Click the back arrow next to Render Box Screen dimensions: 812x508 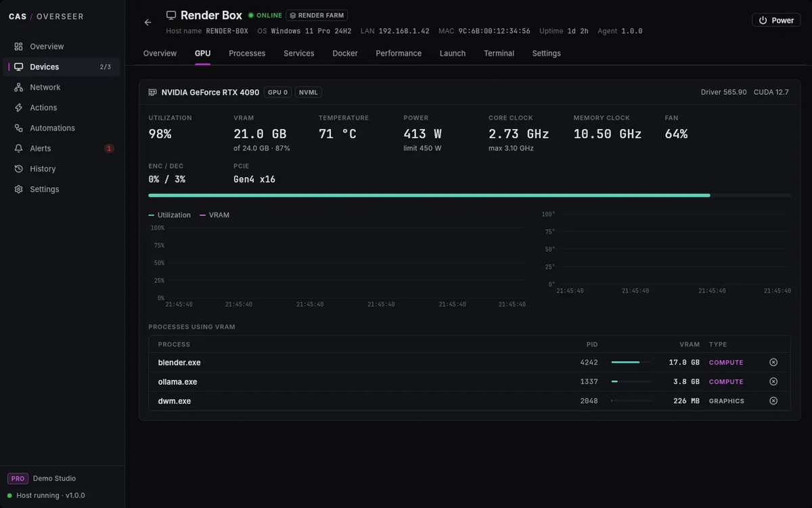click(148, 22)
